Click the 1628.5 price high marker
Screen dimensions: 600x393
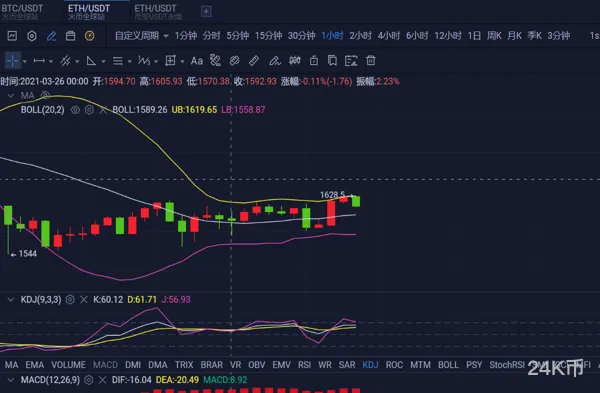pyautogui.click(x=332, y=195)
